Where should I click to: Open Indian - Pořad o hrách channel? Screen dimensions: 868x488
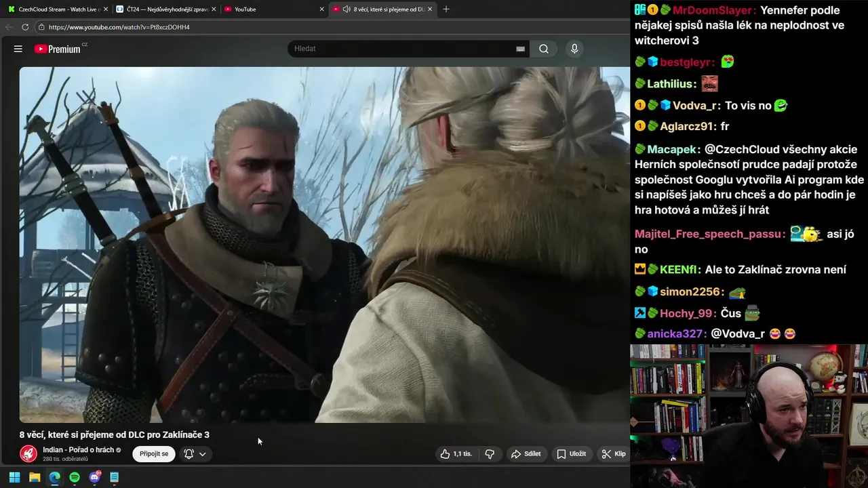78,450
